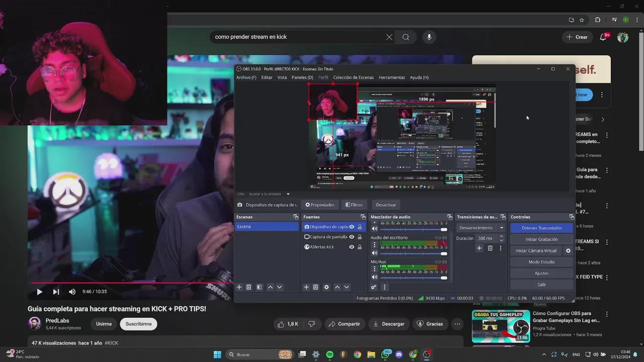Open scene filters icon in Escenas panel
The image size is (644, 362).
(259, 287)
